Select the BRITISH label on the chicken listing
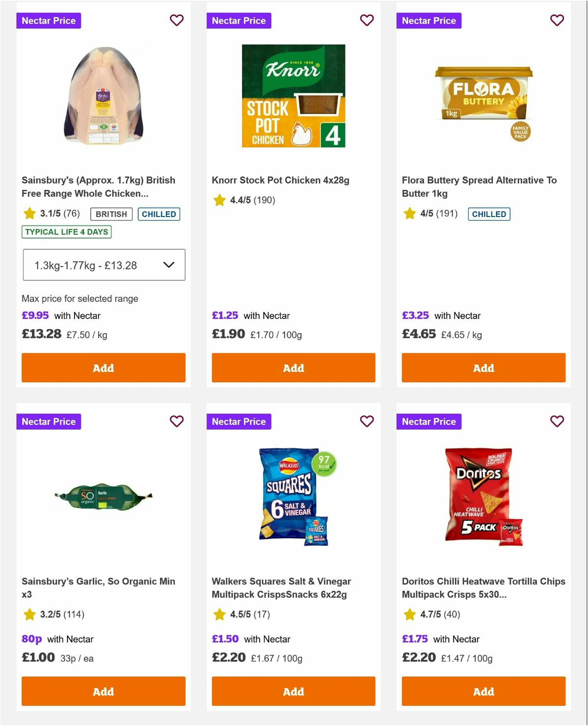 click(x=111, y=214)
